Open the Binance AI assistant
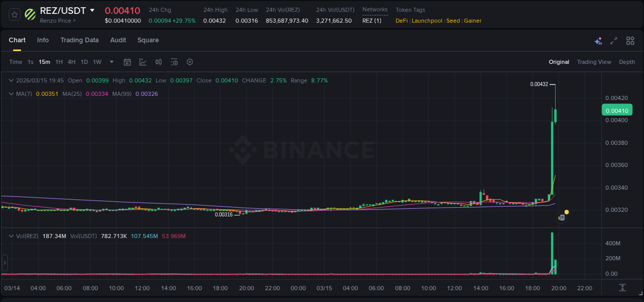The height and width of the screenshot is (302, 644). [x=598, y=40]
